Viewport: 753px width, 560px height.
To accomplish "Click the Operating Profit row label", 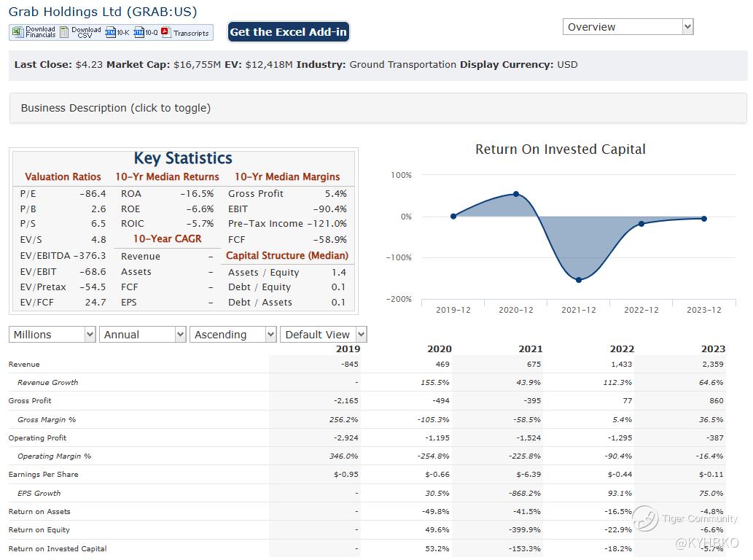I will coord(37,437).
